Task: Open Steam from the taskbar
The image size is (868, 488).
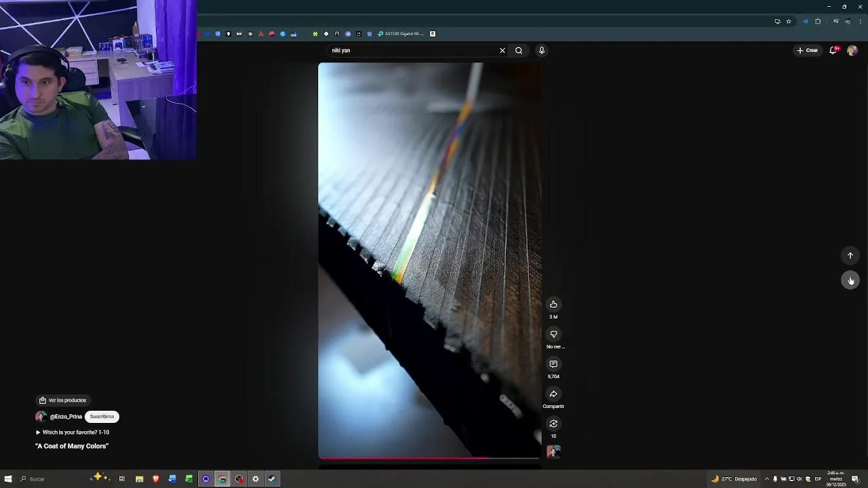Action: (x=272, y=479)
